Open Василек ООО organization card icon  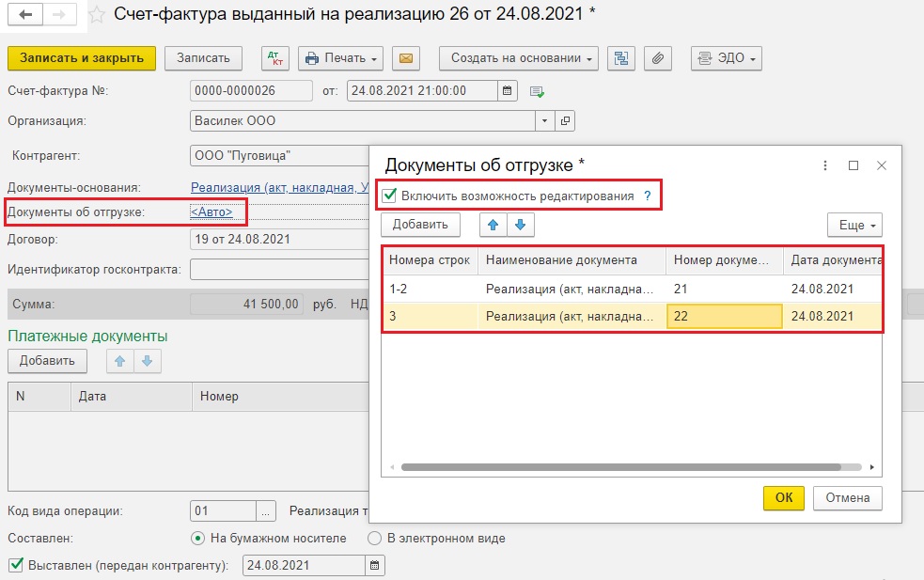point(565,121)
